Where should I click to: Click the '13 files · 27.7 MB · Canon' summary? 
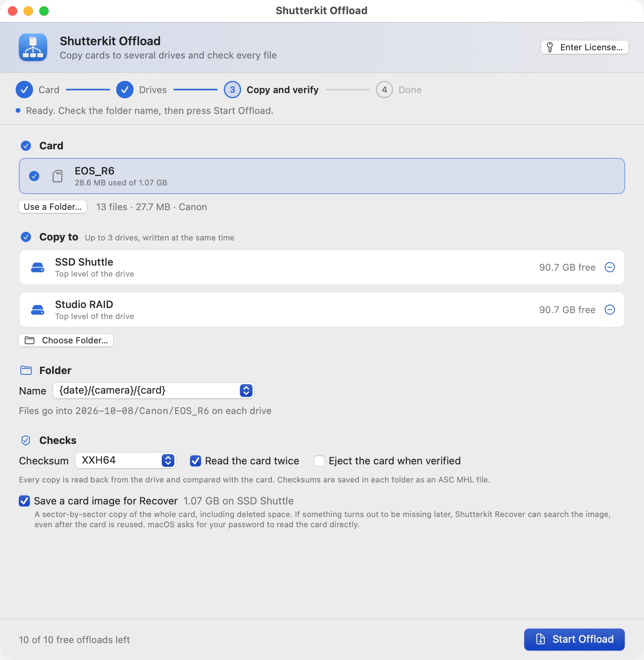coord(152,207)
